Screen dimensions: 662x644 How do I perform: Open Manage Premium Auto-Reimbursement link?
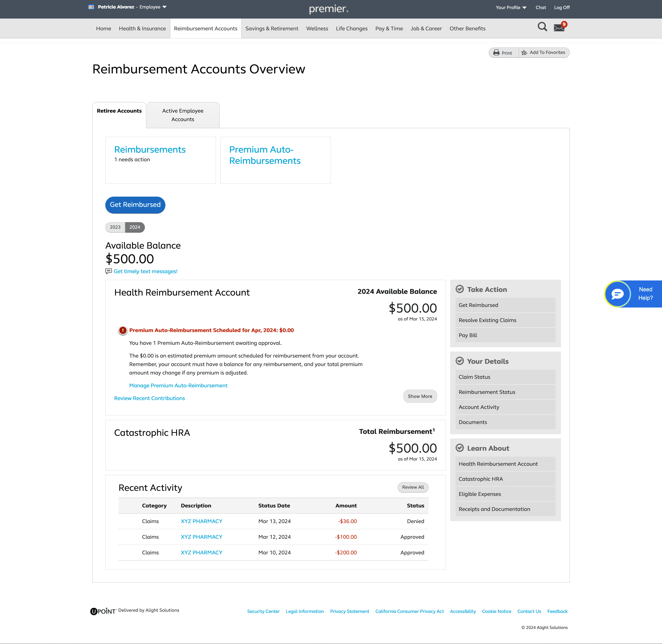[x=178, y=386]
